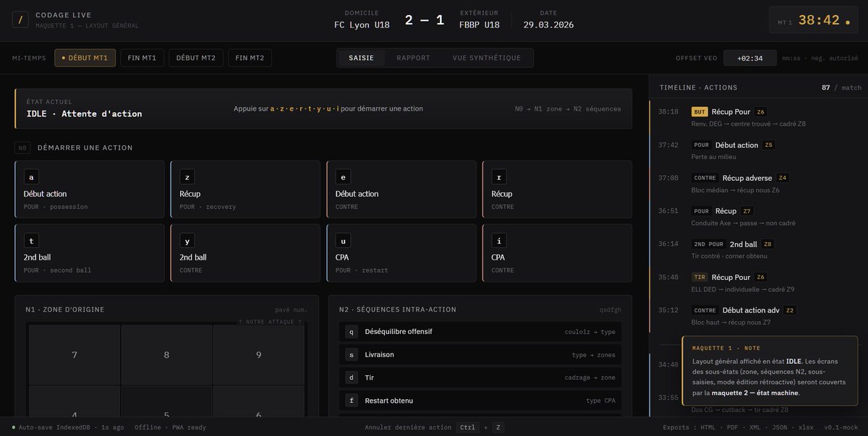This screenshot has width=868, height=436.
Task: Click the MT 1 38:42 match clock
Action: click(814, 21)
